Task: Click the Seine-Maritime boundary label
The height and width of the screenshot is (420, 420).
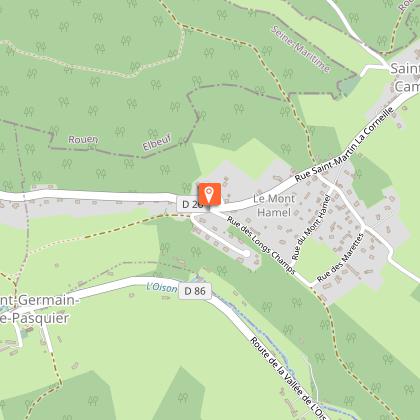Action: 301,49
